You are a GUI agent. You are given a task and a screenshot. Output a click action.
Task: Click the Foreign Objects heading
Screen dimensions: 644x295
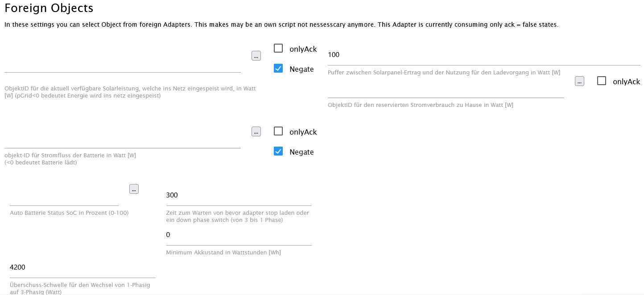(49, 8)
